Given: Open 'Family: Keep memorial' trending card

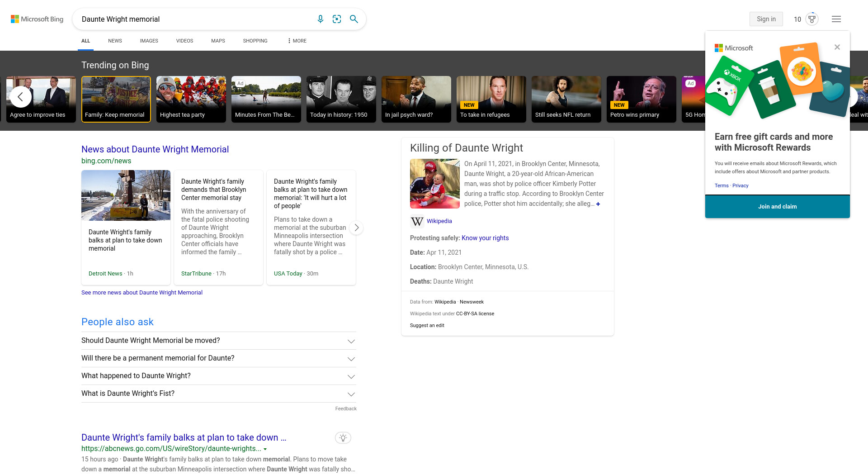Looking at the screenshot, I should 116,99.
